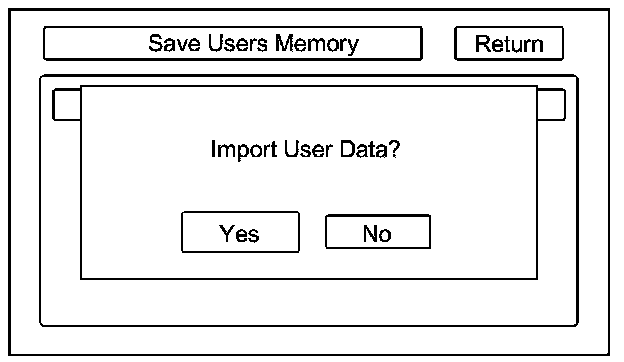This screenshot has height=362, width=624.
Task: Click the outer screen area below the panel
Action: pos(308,341)
